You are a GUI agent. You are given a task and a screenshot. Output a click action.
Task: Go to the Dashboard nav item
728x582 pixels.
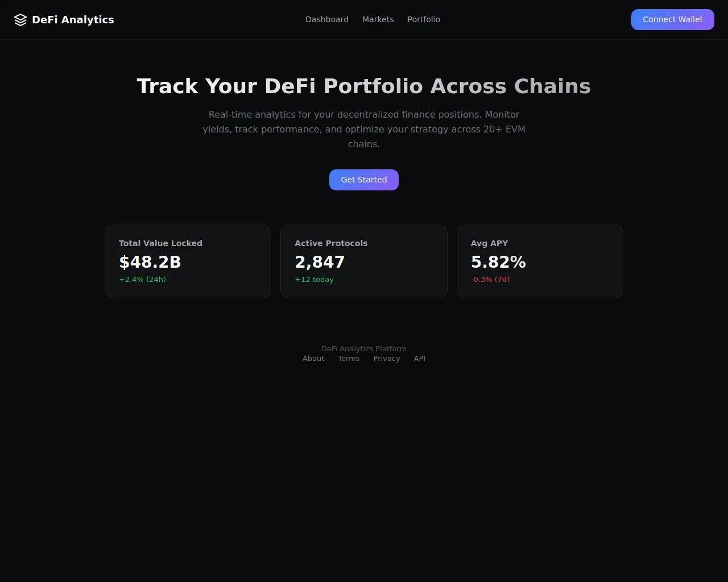point(327,19)
